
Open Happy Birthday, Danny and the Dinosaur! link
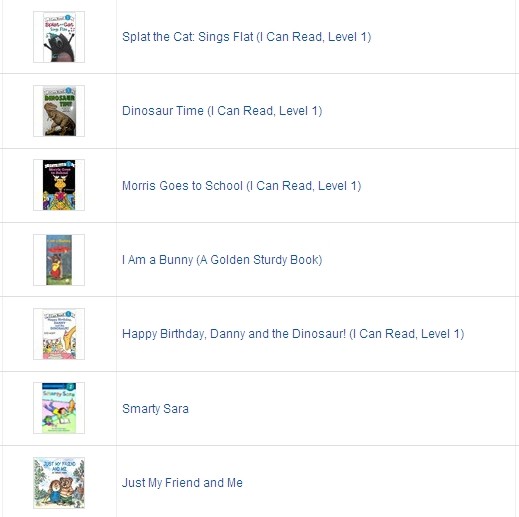click(293, 334)
